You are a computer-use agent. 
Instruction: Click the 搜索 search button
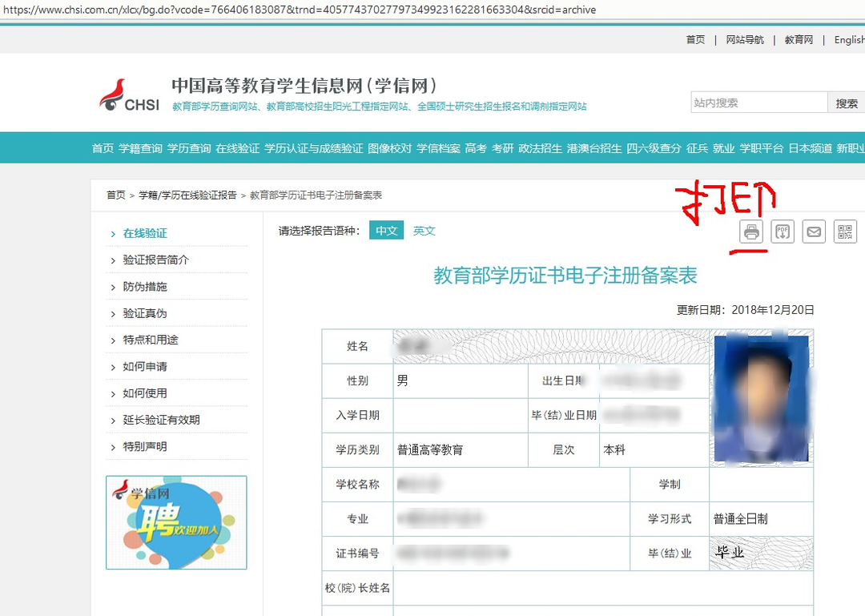(847, 102)
